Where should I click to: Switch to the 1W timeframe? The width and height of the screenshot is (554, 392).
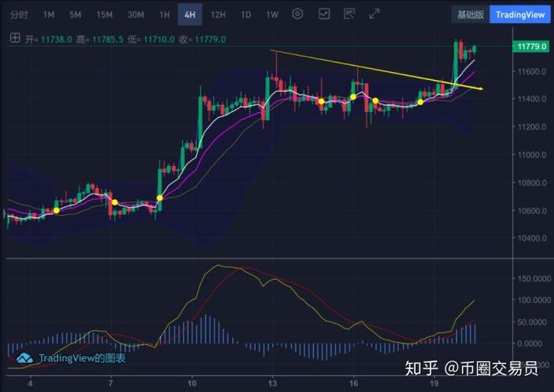click(272, 15)
